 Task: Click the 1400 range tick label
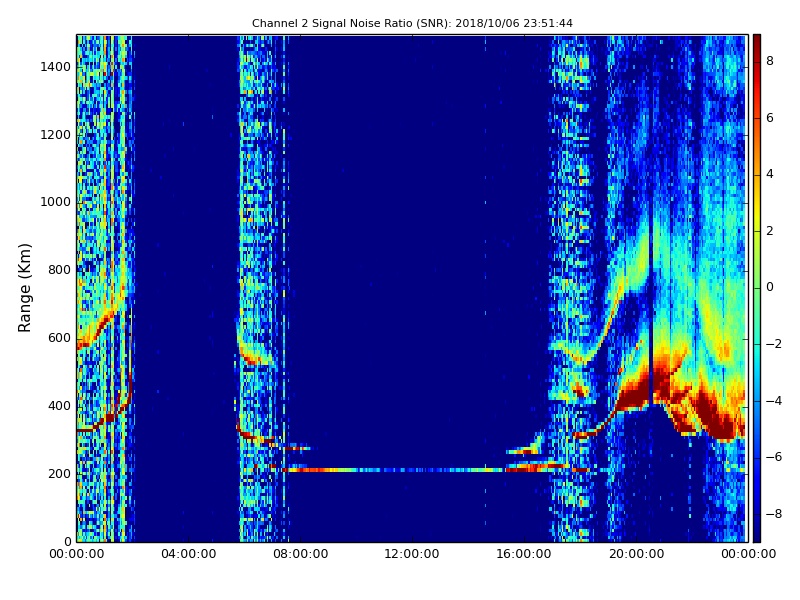(56, 67)
